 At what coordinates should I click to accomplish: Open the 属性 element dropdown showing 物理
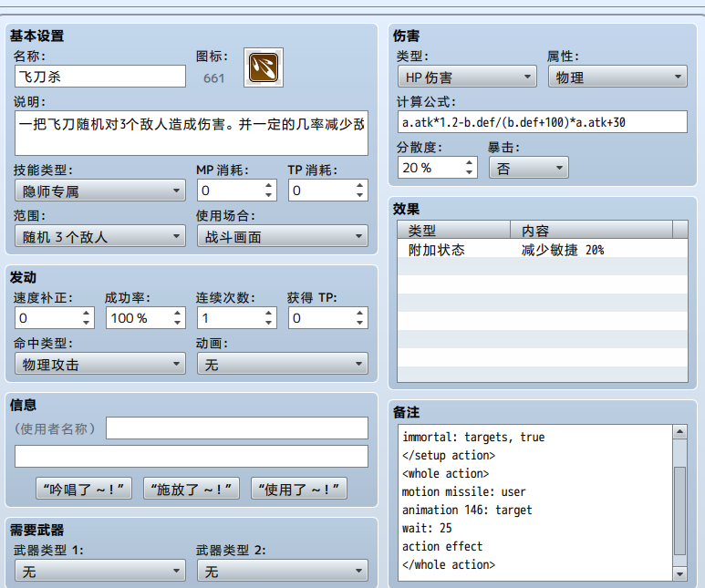[617, 77]
